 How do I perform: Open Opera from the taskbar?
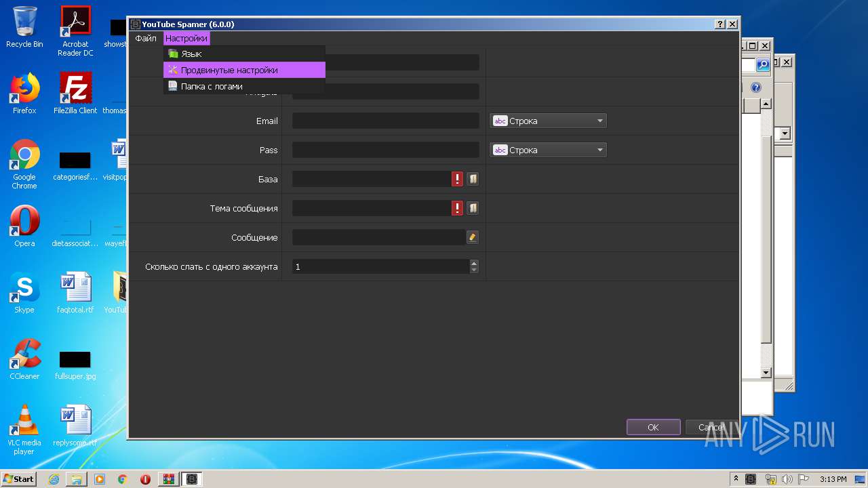[145, 479]
